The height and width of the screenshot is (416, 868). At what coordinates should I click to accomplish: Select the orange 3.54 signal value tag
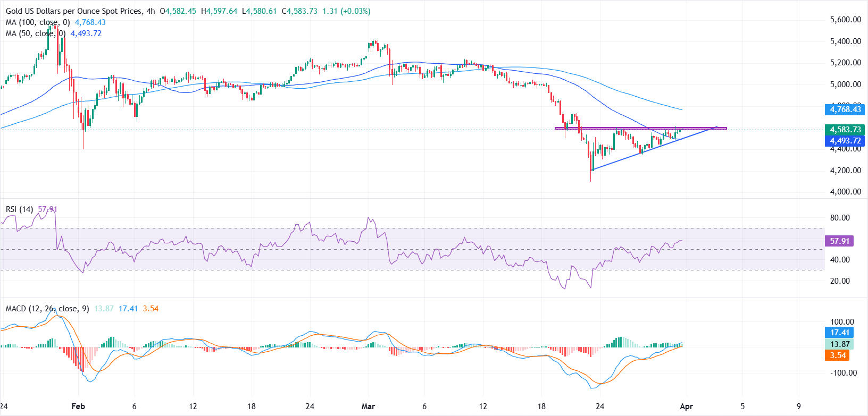pyautogui.click(x=838, y=355)
